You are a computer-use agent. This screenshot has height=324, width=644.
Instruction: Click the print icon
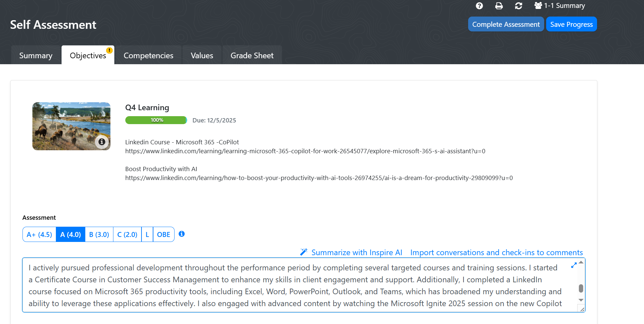(499, 6)
